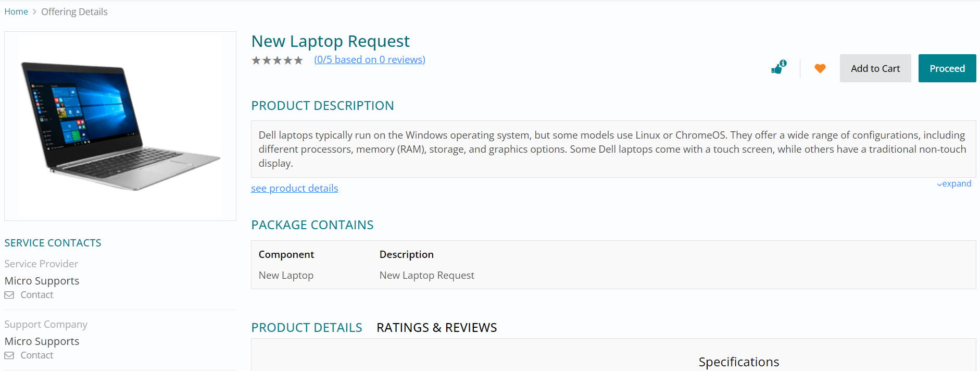Go to Home via the breadcrumb
Image resolution: width=980 pixels, height=371 pixels.
coord(16,12)
